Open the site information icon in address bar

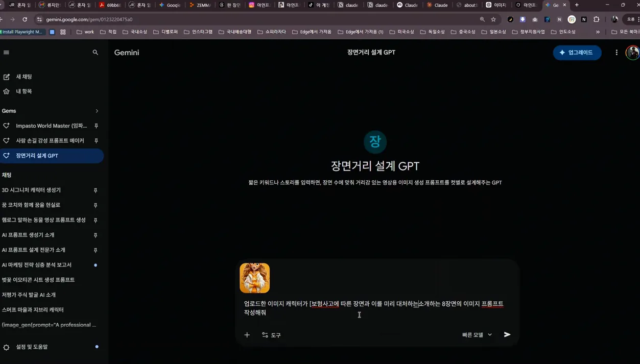[x=39, y=19]
